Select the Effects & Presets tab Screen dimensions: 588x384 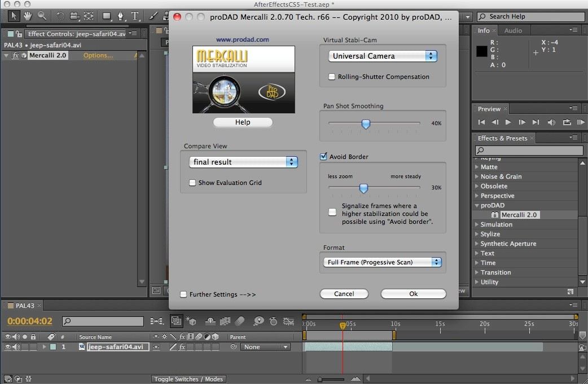(x=502, y=138)
